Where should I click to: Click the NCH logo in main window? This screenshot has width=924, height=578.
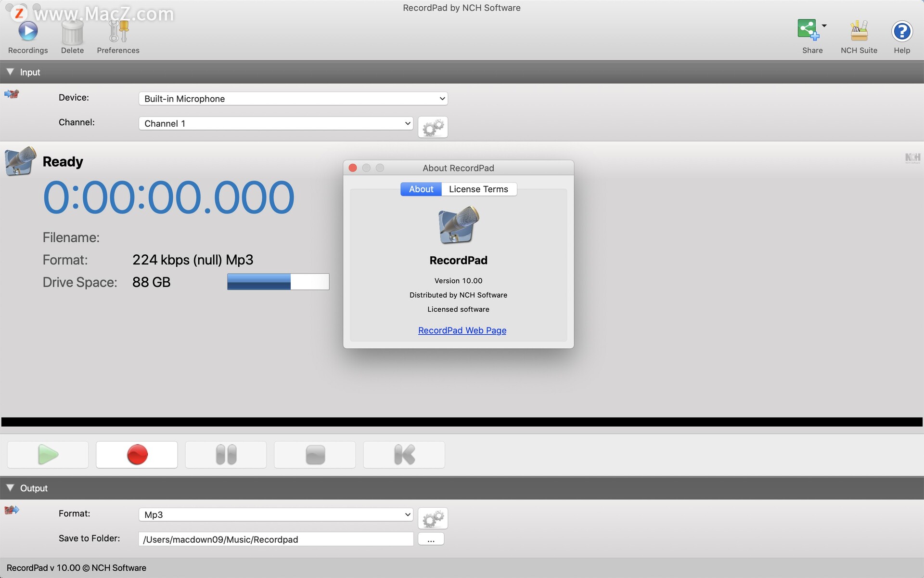click(x=912, y=158)
